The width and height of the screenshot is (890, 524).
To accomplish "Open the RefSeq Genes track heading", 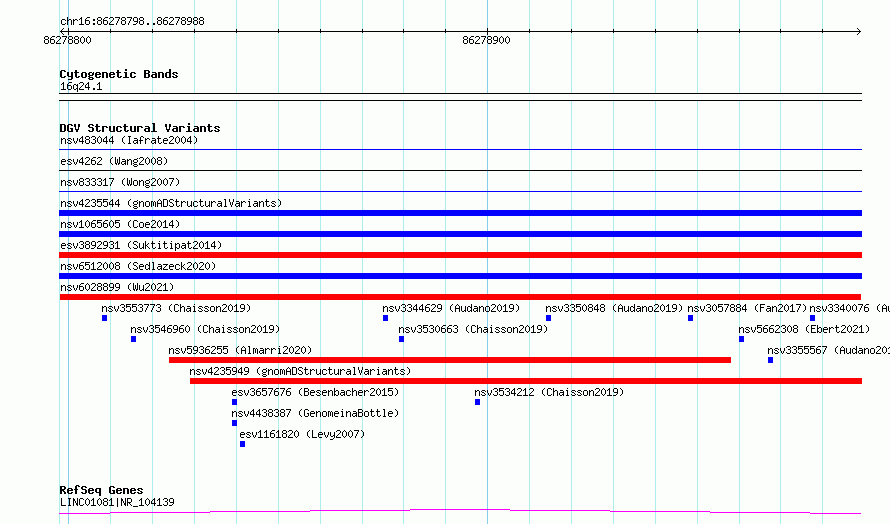I will (101, 490).
